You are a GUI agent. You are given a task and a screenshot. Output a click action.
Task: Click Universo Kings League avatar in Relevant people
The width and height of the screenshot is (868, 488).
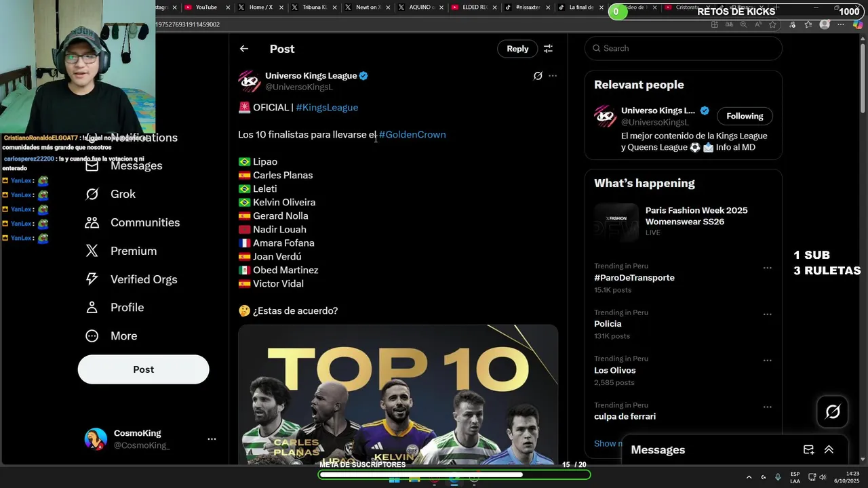click(606, 116)
